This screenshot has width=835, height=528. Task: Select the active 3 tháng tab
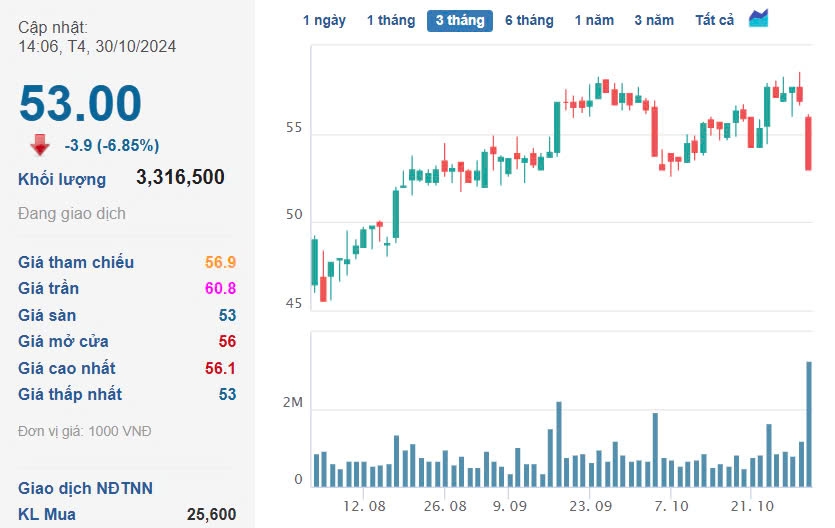click(460, 21)
